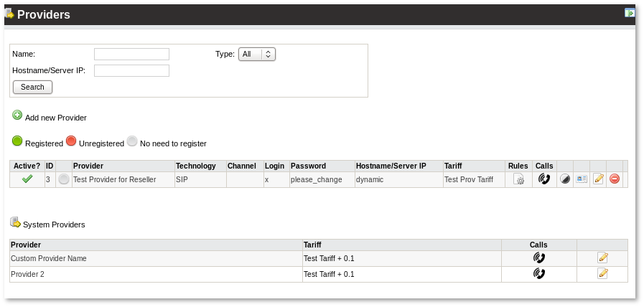644x307 pixels.
Task: Click the Custom Provider Name entry
Action: (x=48, y=258)
